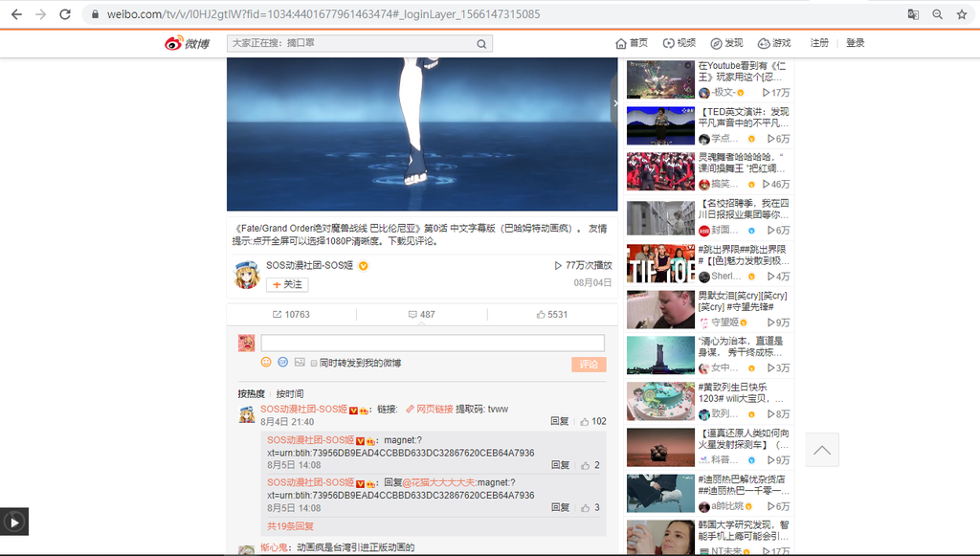The height and width of the screenshot is (556, 980).
Task: Click @花猫大大大大夫 mention link
Action: [x=438, y=482]
